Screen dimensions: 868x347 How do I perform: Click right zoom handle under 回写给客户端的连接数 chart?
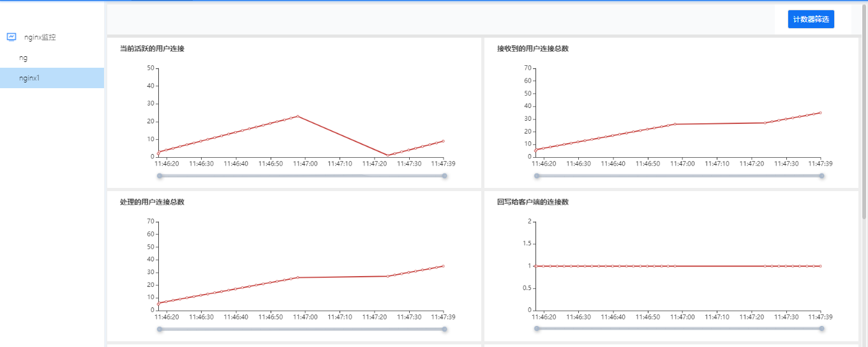pos(821,328)
